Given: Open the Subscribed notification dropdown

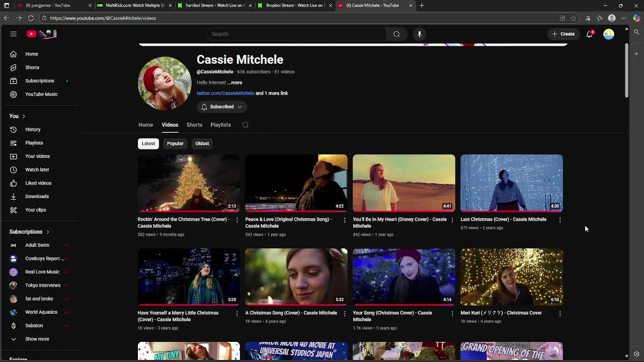Looking at the screenshot, I should [222, 107].
